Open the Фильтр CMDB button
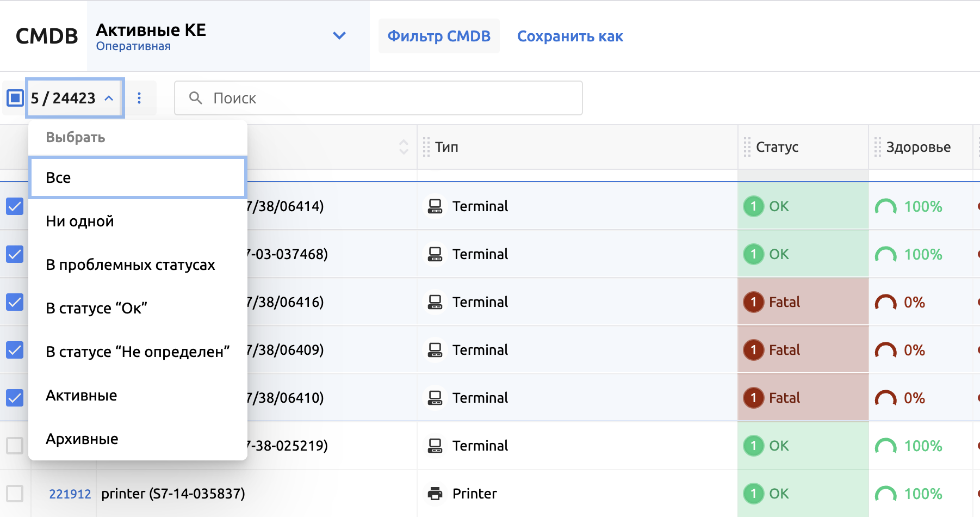The height and width of the screenshot is (517, 980). (439, 36)
